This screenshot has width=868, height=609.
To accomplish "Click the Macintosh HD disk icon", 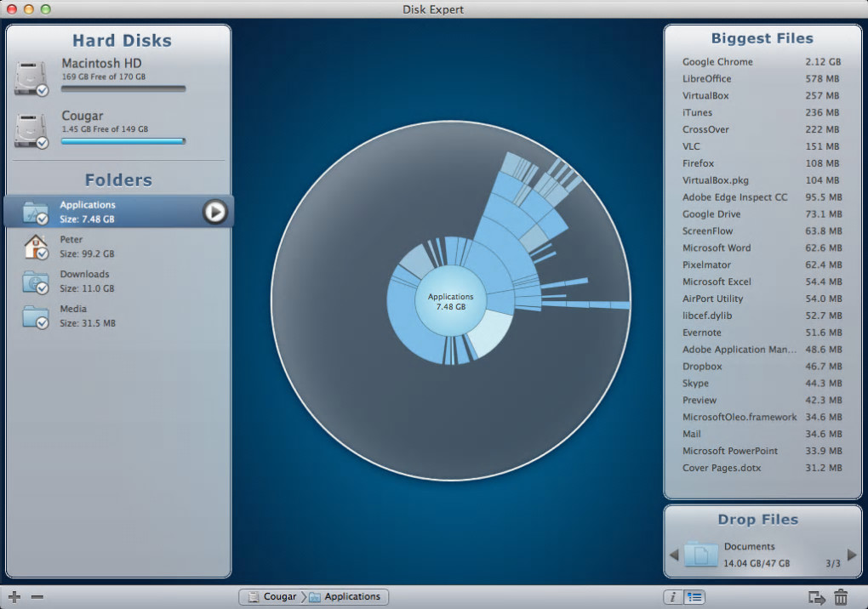I will pos(31,78).
